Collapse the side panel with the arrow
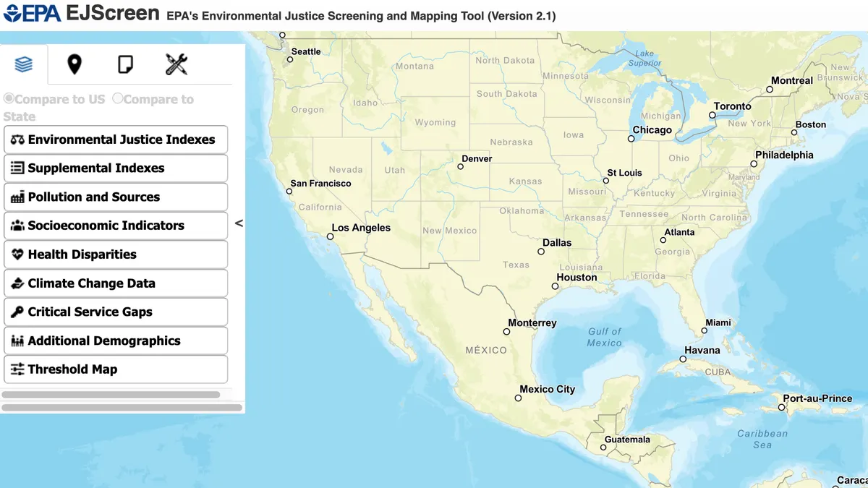 pos(239,223)
